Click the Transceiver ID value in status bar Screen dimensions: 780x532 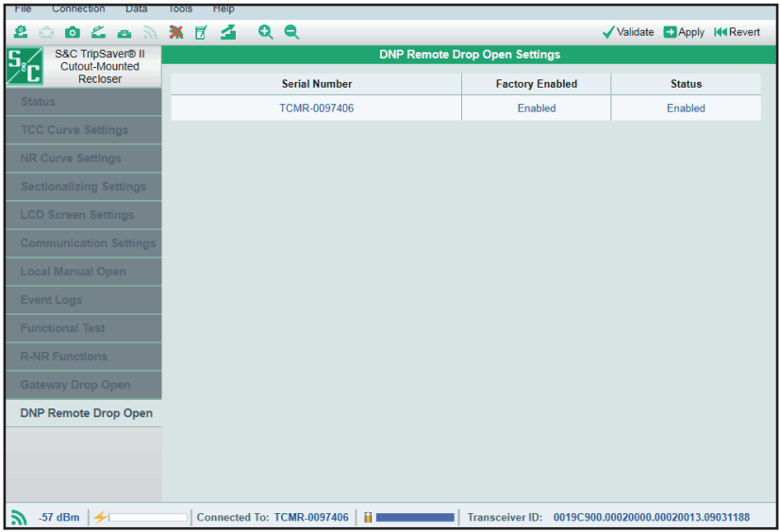point(652,518)
